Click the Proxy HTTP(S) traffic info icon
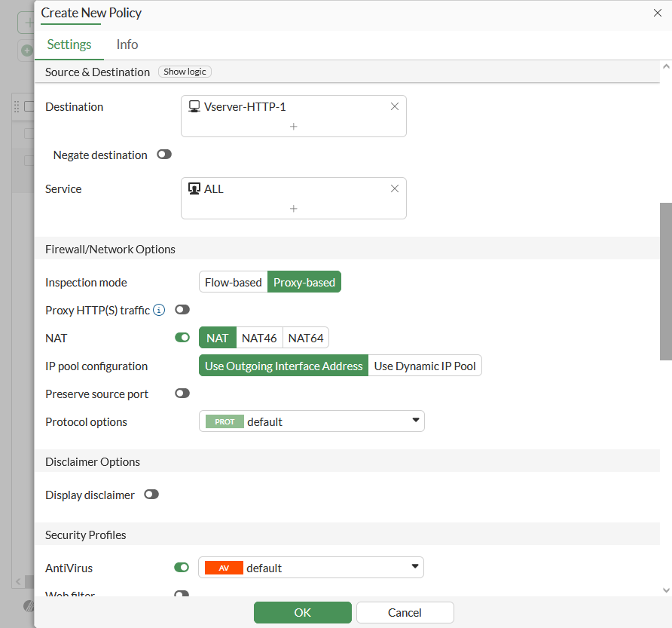Viewport: 672px width, 628px height. [x=159, y=310]
